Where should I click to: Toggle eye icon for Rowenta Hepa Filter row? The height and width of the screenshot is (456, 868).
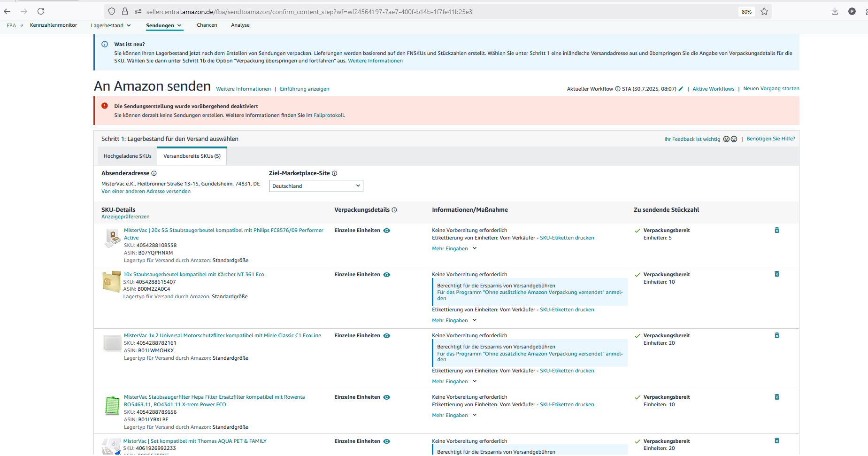(387, 397)
